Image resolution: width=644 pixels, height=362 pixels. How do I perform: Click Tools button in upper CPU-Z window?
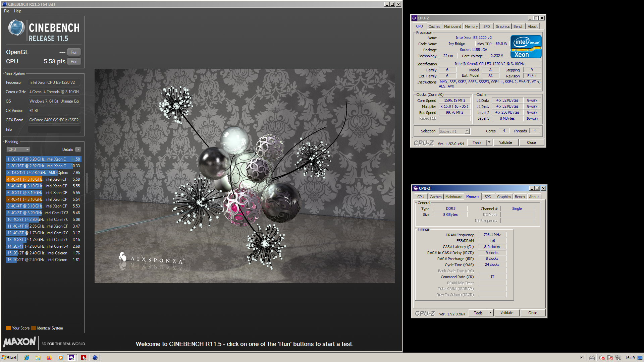(477, 143)
